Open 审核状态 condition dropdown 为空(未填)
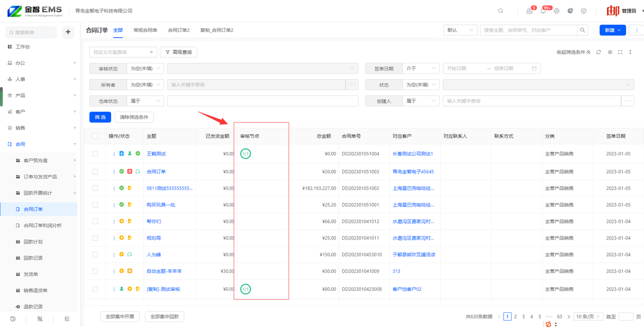Screen dimensions: 644x327 [x=145, y=68]
